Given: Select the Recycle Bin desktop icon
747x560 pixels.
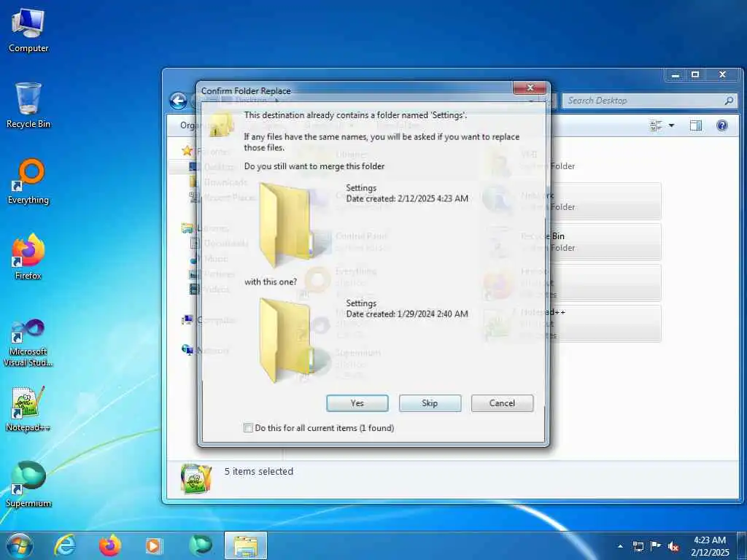Looking at the screenshot, I should (x=28, y=105).
